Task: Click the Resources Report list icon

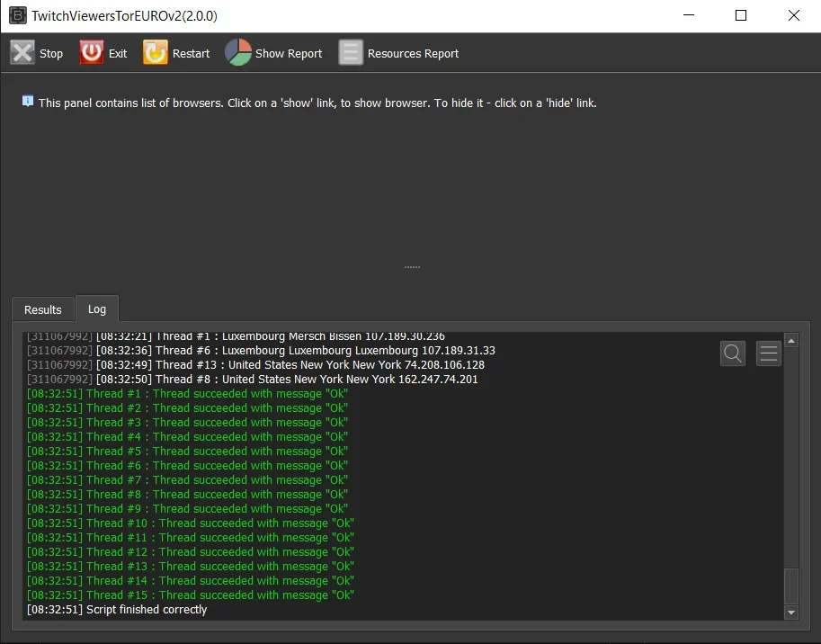Action: [351, 53]
